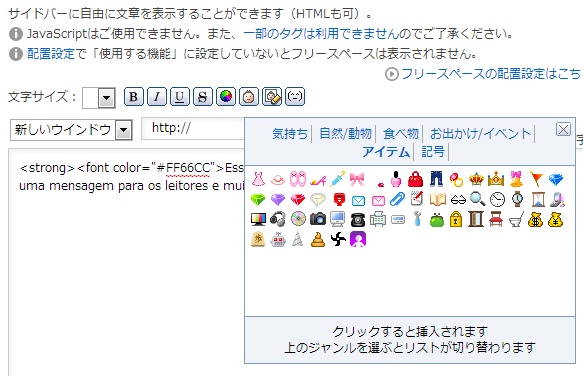Screen dimensions: 583x376
Task: Open the 新しいウインドウ link target dropdown
Action: (71, 130)
